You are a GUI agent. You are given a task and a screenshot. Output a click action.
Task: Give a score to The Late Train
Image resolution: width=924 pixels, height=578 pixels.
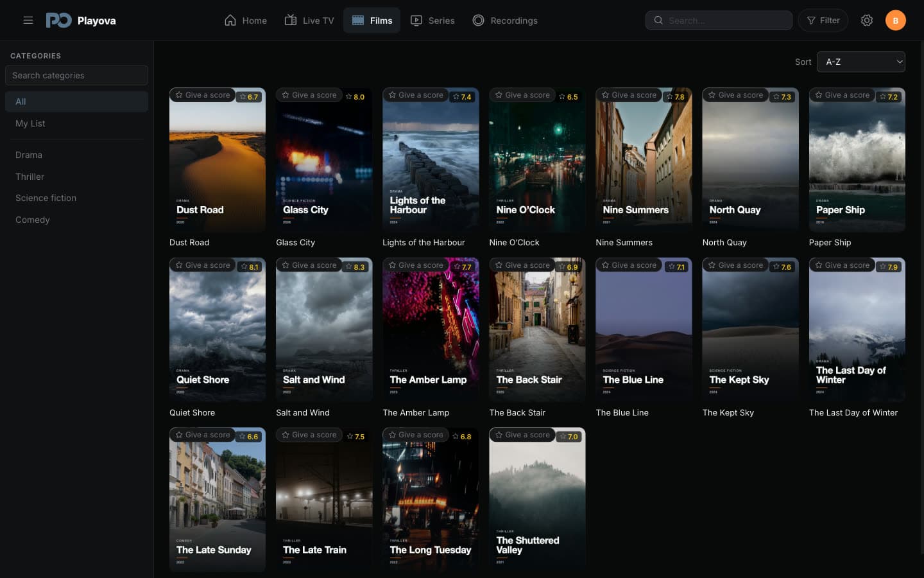click(309, 435)
